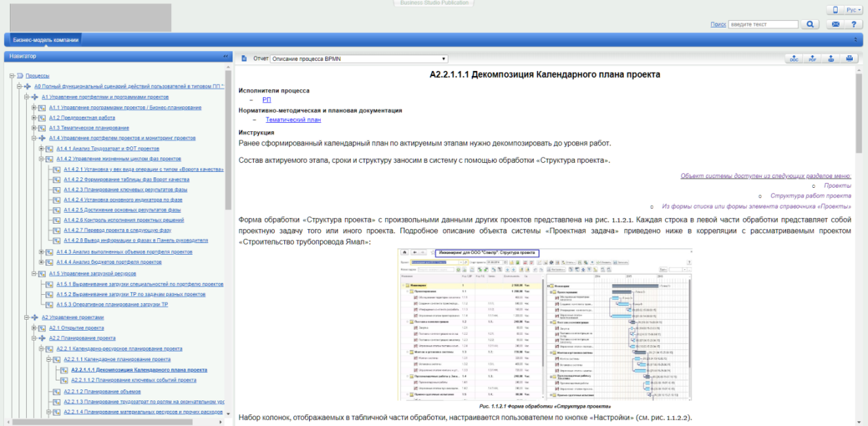
Task: Click the search text input field
Action: pos(763,24)
